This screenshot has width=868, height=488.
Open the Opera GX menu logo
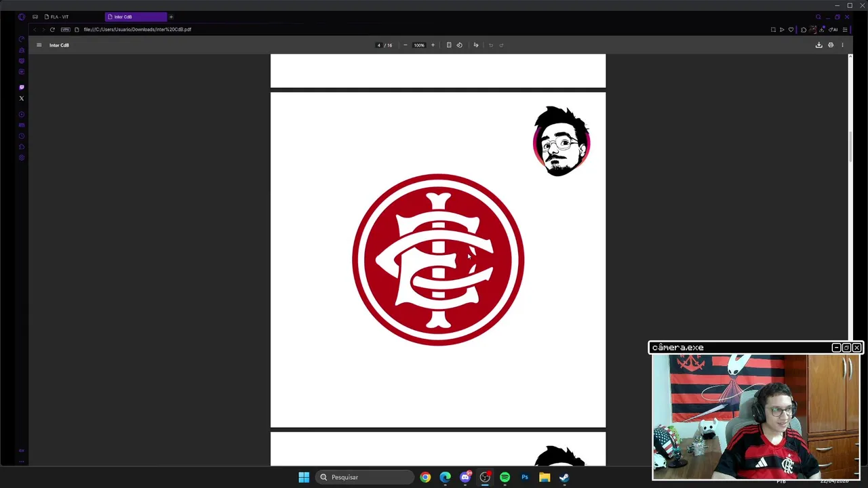click(x=22, y=17)
